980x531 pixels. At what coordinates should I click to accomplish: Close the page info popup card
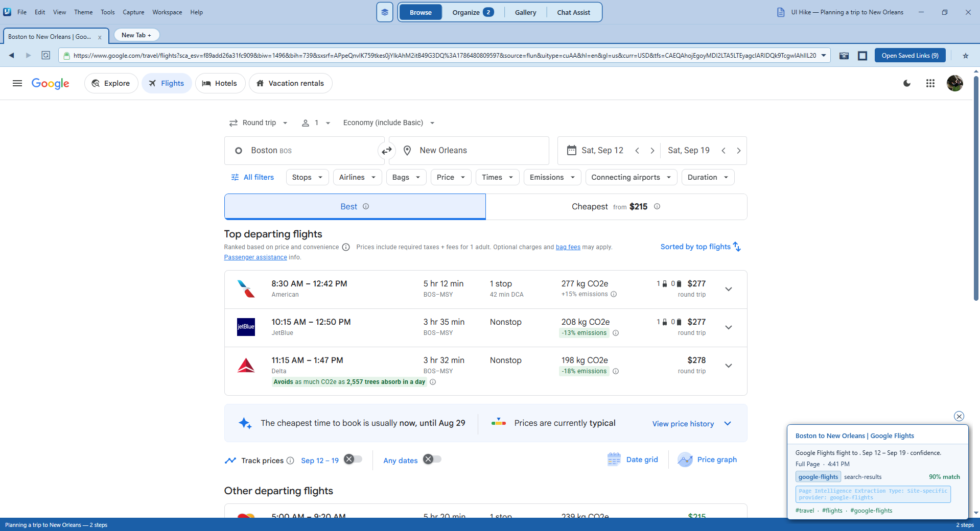click(x=959, y=416)
